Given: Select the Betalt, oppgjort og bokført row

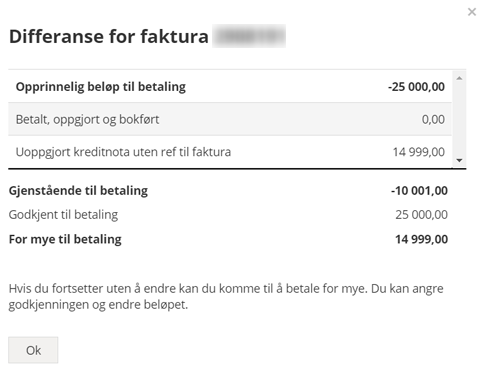Looking at the screenshot, I should coord(230,119).
